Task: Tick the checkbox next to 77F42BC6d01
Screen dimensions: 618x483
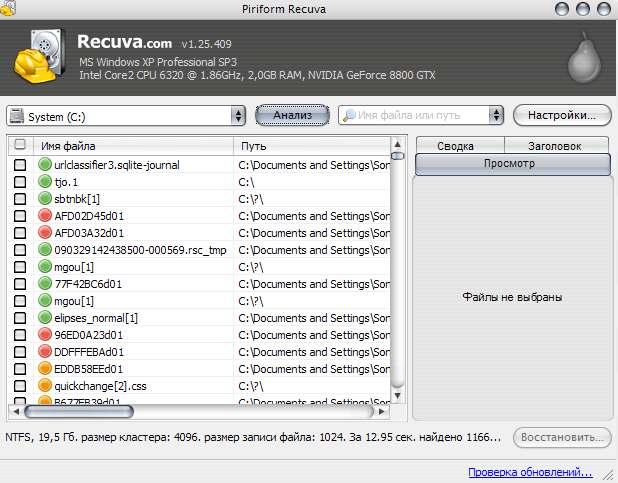Action: tap(20, 284)
